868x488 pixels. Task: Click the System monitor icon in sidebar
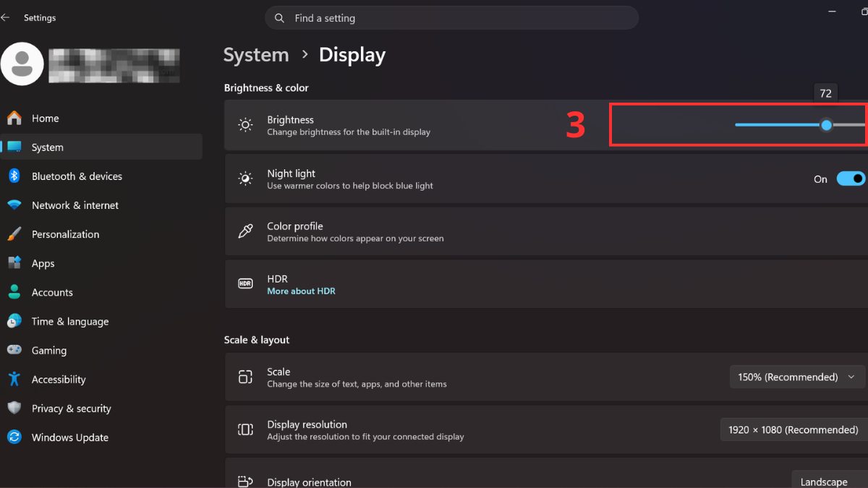pos(14,147)
